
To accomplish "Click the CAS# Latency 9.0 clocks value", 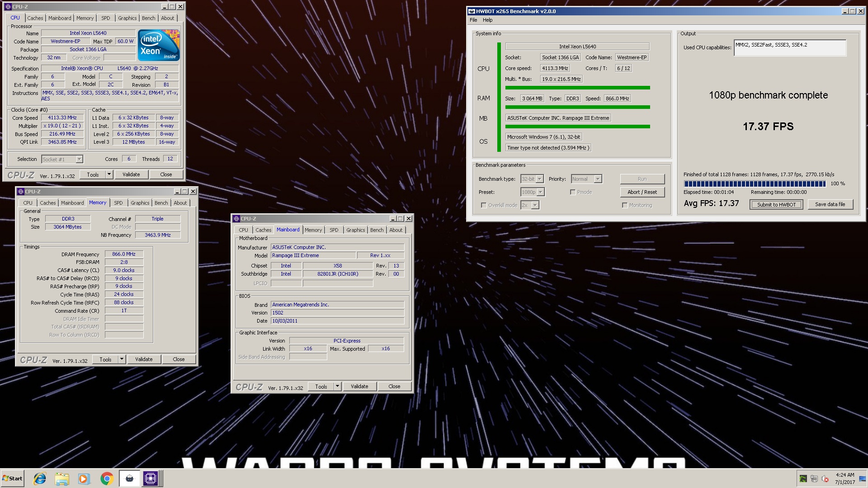I will (124, 270).
